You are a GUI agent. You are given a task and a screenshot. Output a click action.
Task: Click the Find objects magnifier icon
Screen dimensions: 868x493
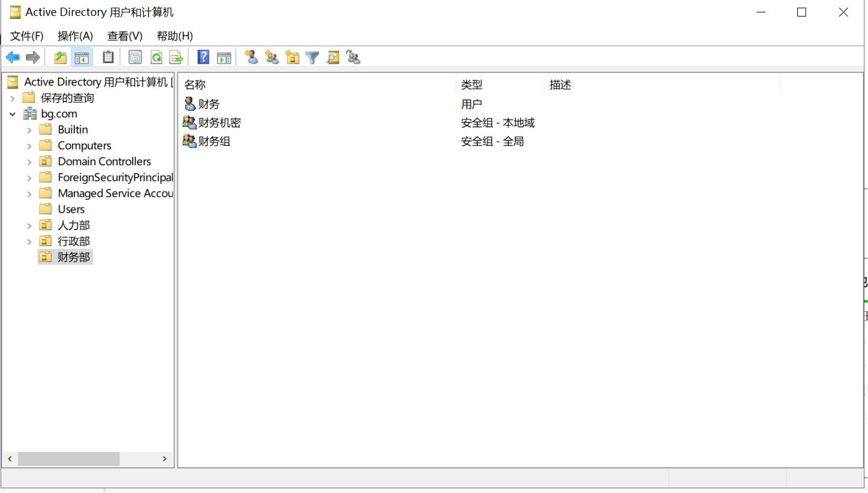click(333, 57)
